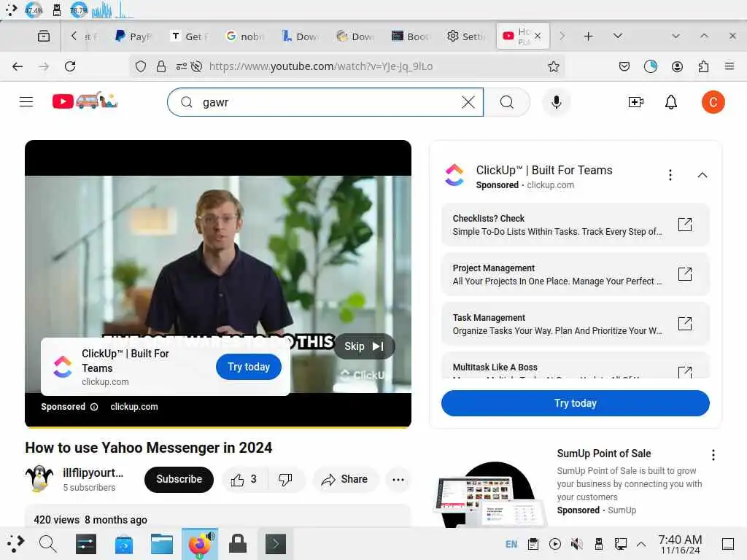This screenshot has height=560, width=747.
Task: Start voice search with the microphone
Action: point(556,102)
